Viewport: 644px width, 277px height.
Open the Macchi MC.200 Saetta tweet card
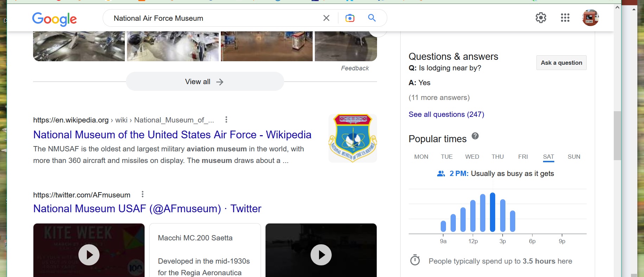(205, 250)
